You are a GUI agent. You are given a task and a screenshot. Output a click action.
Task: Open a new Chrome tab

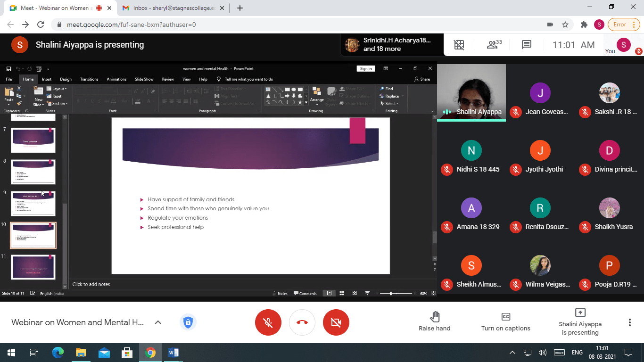240,8
